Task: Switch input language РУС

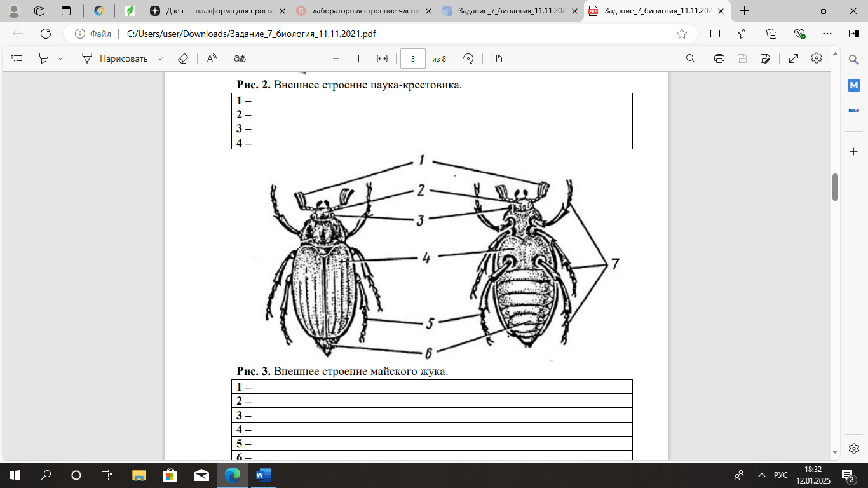Action: coord(780,475)
